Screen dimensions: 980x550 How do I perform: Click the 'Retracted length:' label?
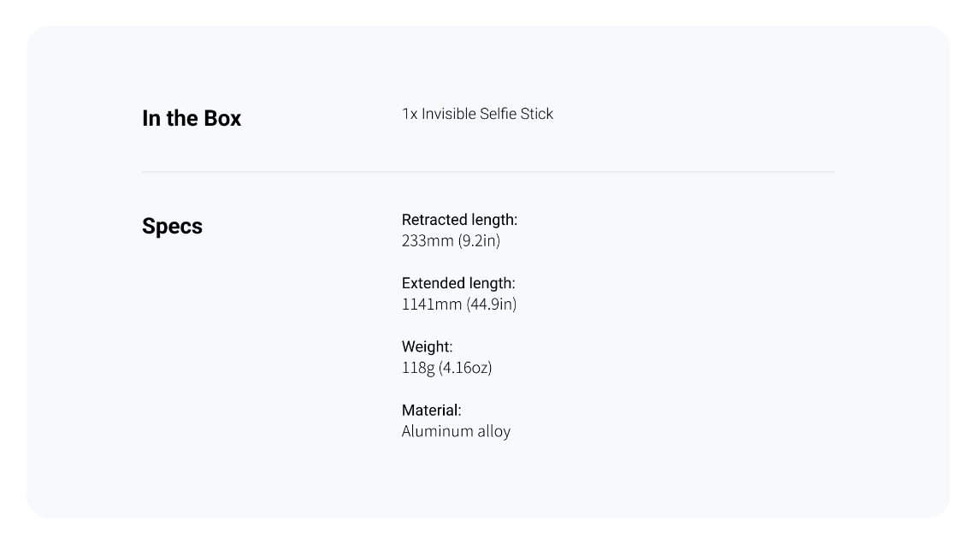459,219
